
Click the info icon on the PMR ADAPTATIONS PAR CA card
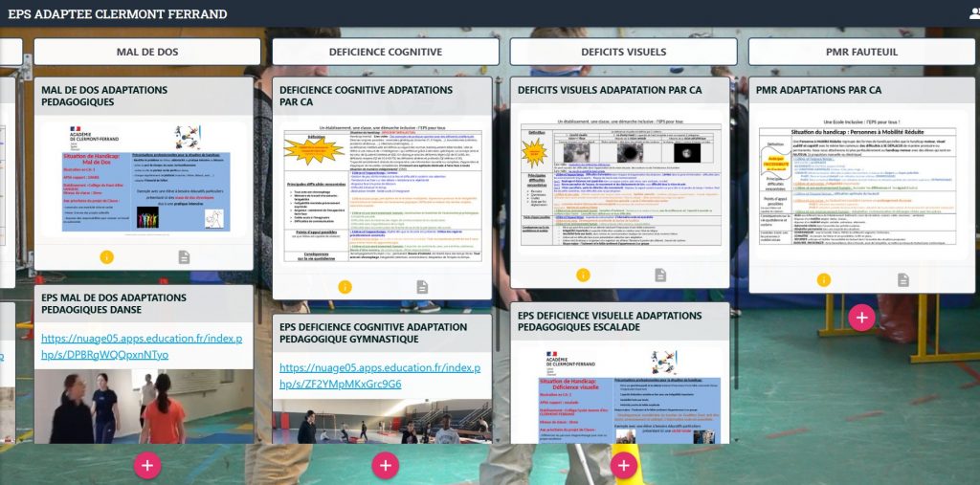823,279
